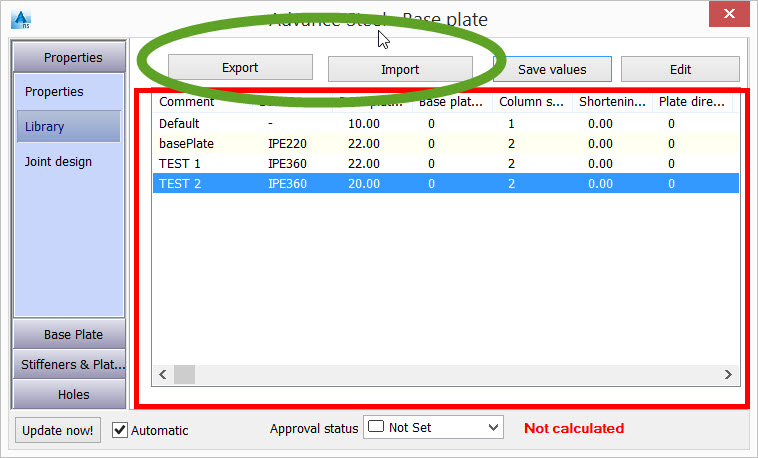758x458 pixels.
Task: Click the Not calculated status text
Action: (574, 428)
